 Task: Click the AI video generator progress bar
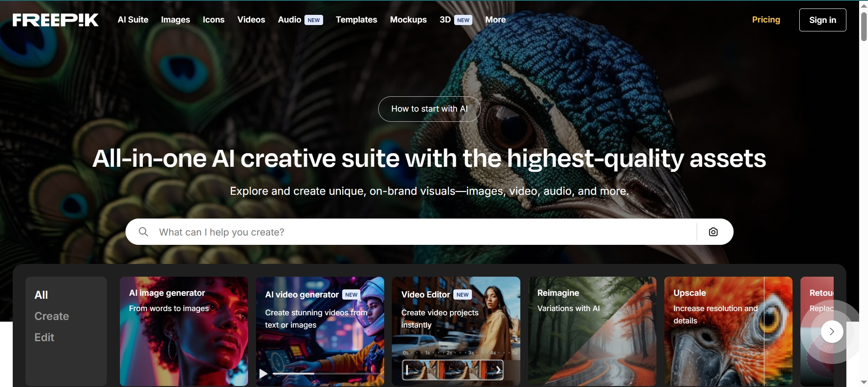[x=326, y=373]
